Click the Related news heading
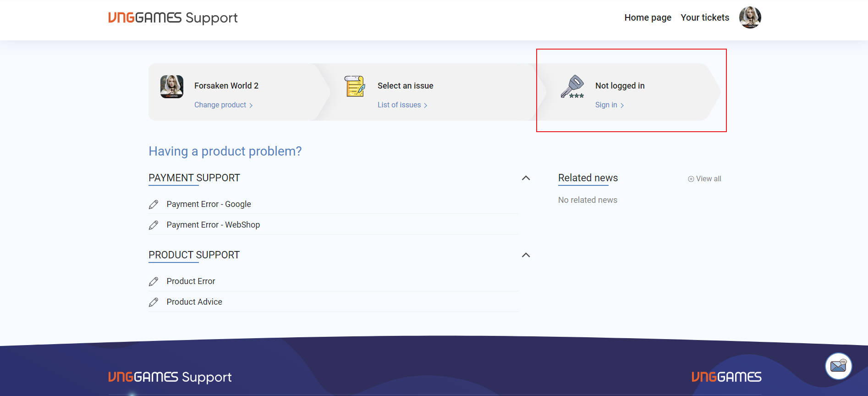The height and width of the screenshot is (396, 868). click(x=588, y=178)
